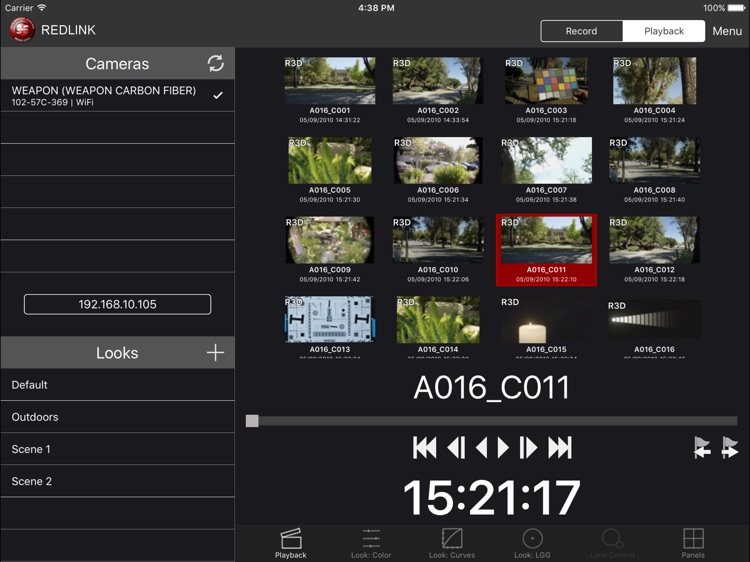Image resolution: width=750 pixels, height=562 pixels.
Task: Open the Menu
Action: [x=727, y=31]
